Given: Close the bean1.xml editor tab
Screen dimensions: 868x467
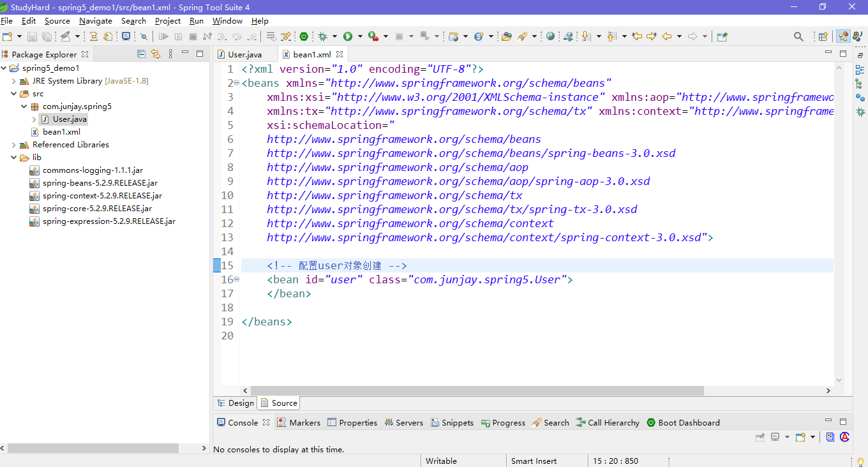Looking at the screenshot, I should pyautogui.click(x=340, y=54).
